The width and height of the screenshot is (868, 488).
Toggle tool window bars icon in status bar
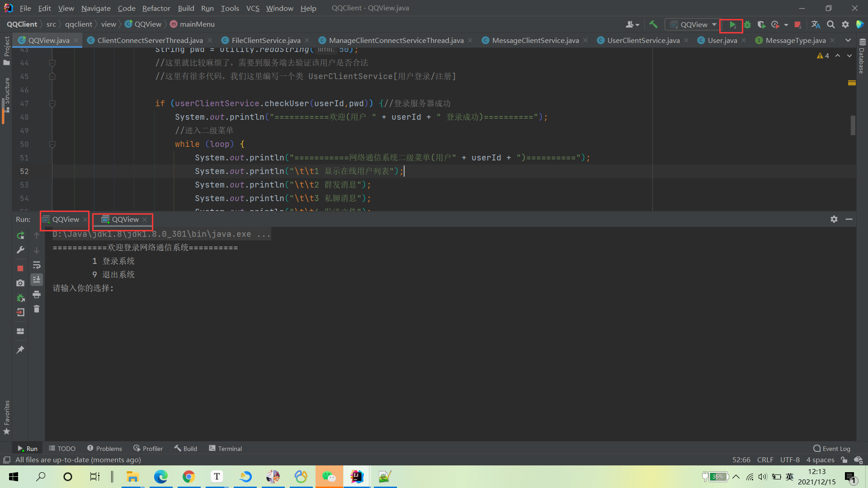(7, 460)
